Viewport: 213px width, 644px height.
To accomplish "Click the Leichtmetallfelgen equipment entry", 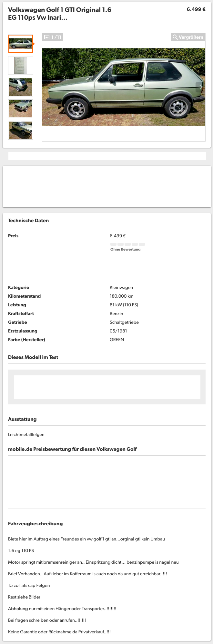I will coord(26,434).
